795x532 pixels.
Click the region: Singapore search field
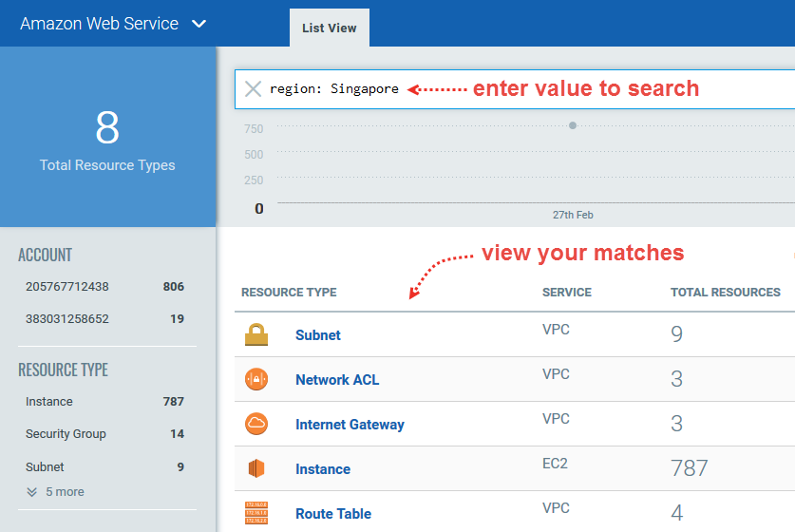(515, 89)
